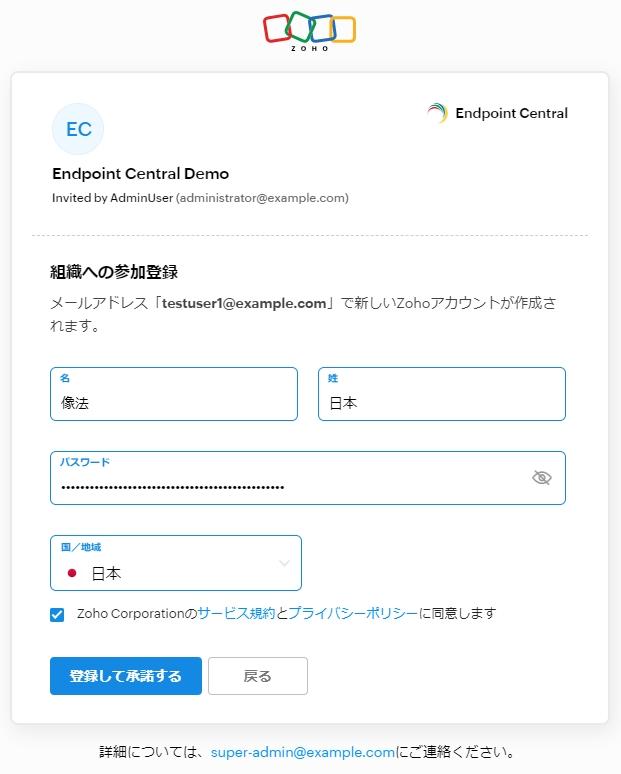621x774 pixels.
Task: Click the Zoho logo at top
Action: click(x=309, y=30)
